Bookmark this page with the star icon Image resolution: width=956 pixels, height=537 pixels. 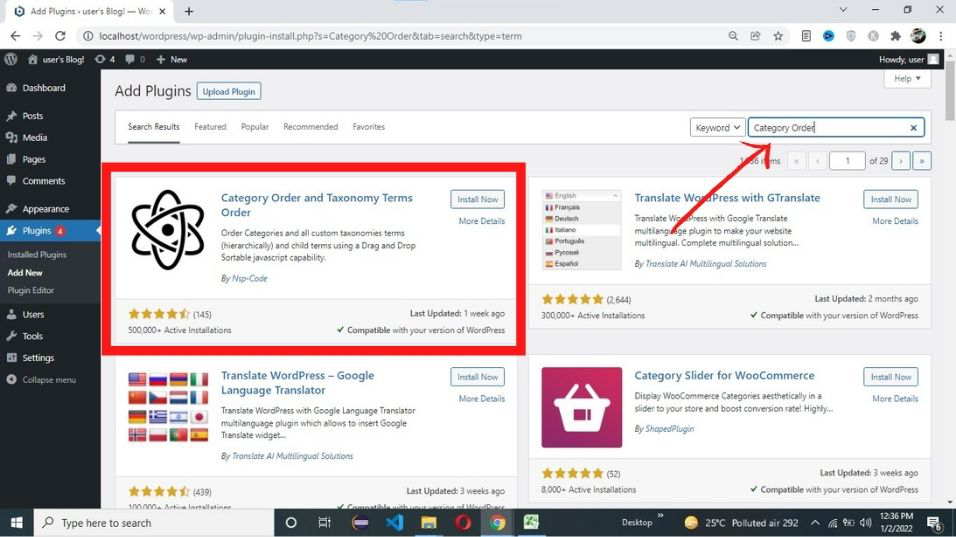tap(778, 36)
